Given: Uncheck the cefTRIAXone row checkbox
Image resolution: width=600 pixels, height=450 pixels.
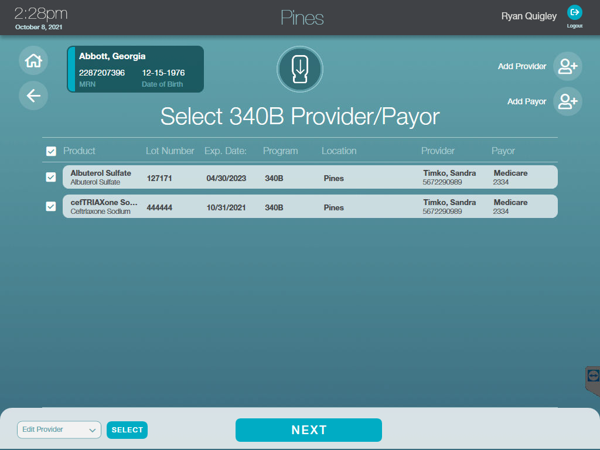Looking at the screenshot, I should [x=51, y=207].
